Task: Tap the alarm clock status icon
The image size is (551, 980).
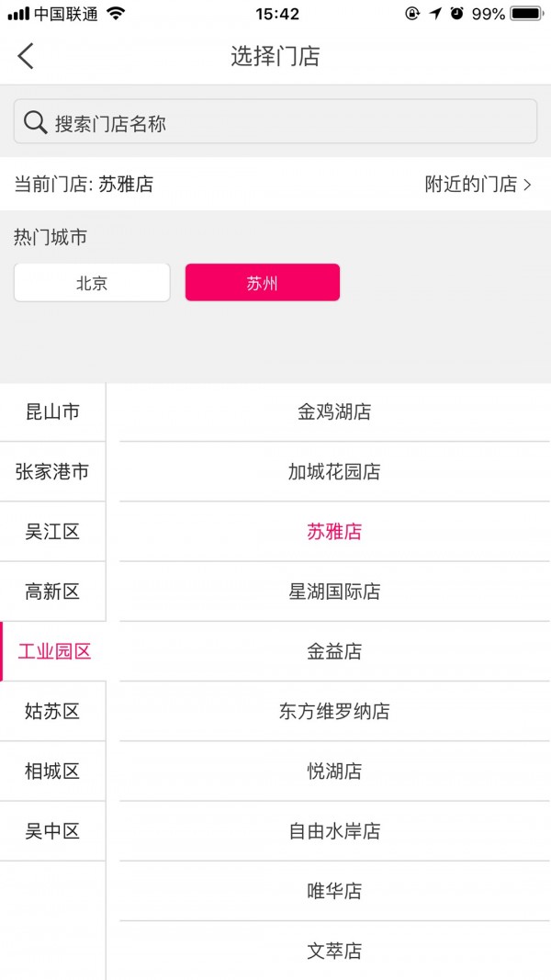Action: click(456, 14)
